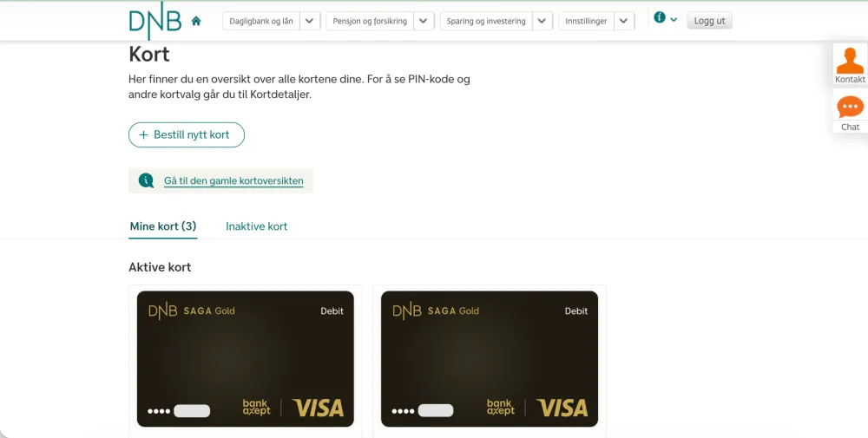Expand the Sparing og investering dropdown arrow
This screenshot has width=868, height=438.
(x=542, y=21)
